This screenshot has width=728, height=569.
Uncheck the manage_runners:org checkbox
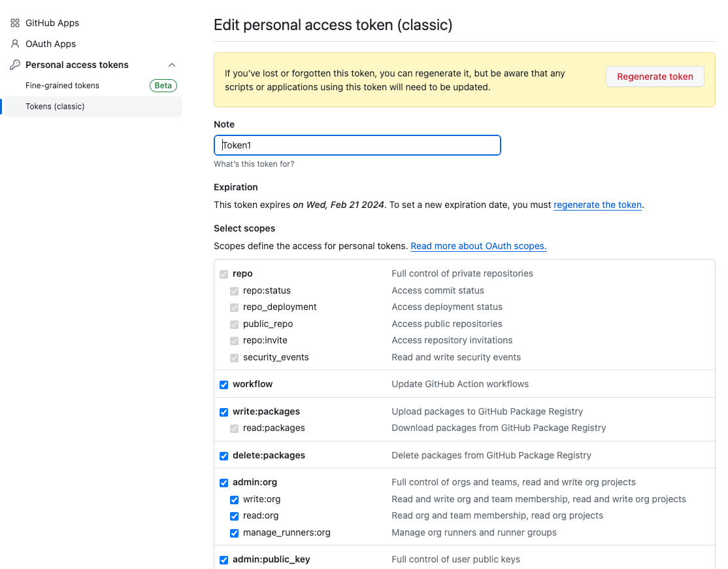tap(234, 533)
